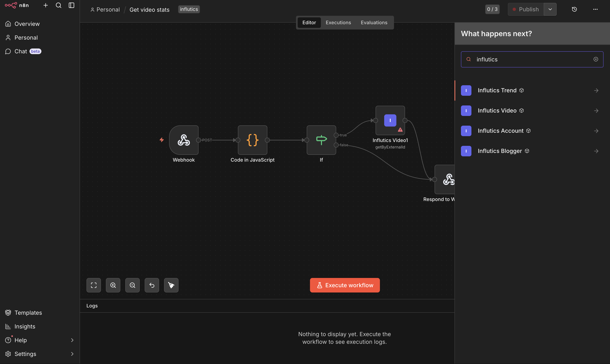Click the Influtics Account purple icon
This screenshot has width=610, height=364.
click(466, 131)
